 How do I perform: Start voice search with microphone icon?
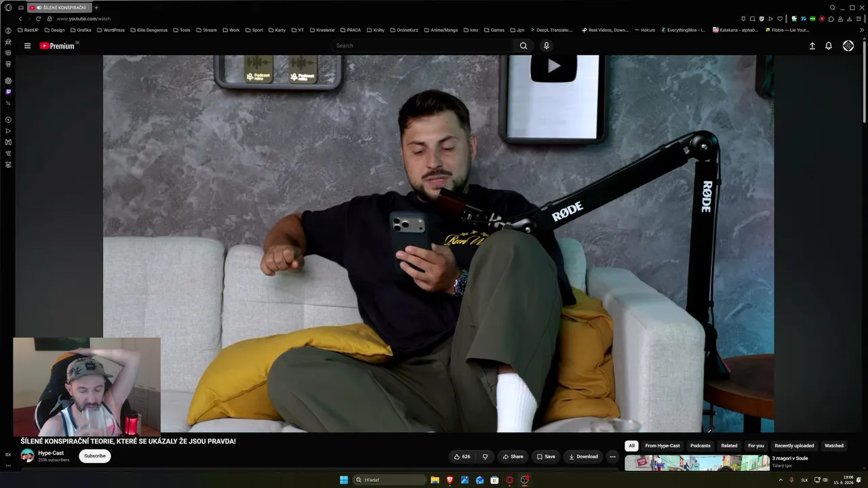547,46
